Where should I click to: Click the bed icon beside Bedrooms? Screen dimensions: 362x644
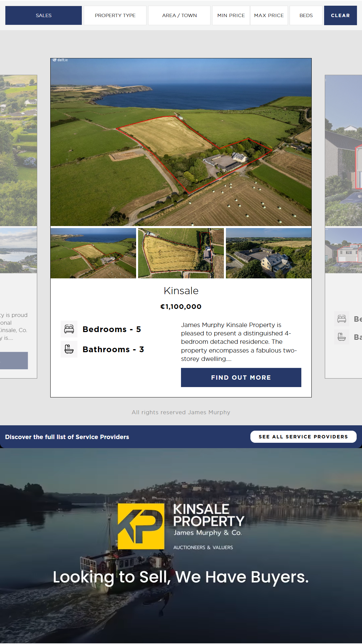click(69, 329)
